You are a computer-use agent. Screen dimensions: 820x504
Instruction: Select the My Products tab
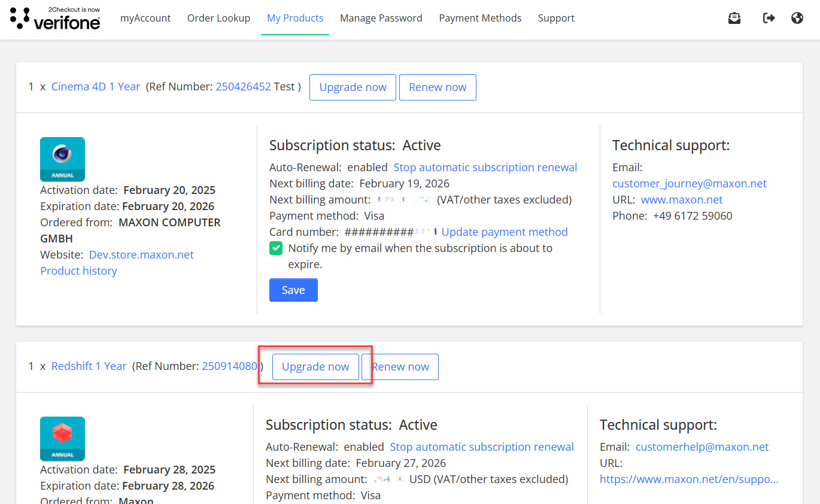pyautogui.click(x=295, y=19)
